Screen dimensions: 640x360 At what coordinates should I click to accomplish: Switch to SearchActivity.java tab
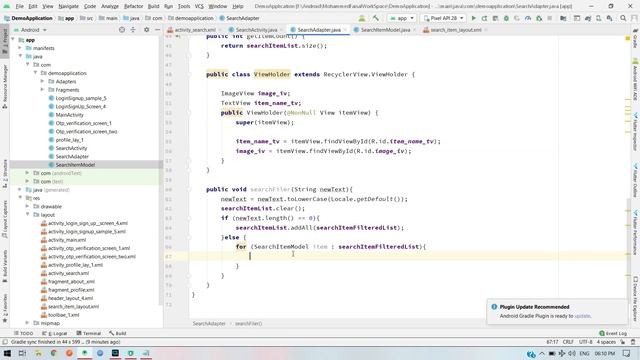[256, 30]
